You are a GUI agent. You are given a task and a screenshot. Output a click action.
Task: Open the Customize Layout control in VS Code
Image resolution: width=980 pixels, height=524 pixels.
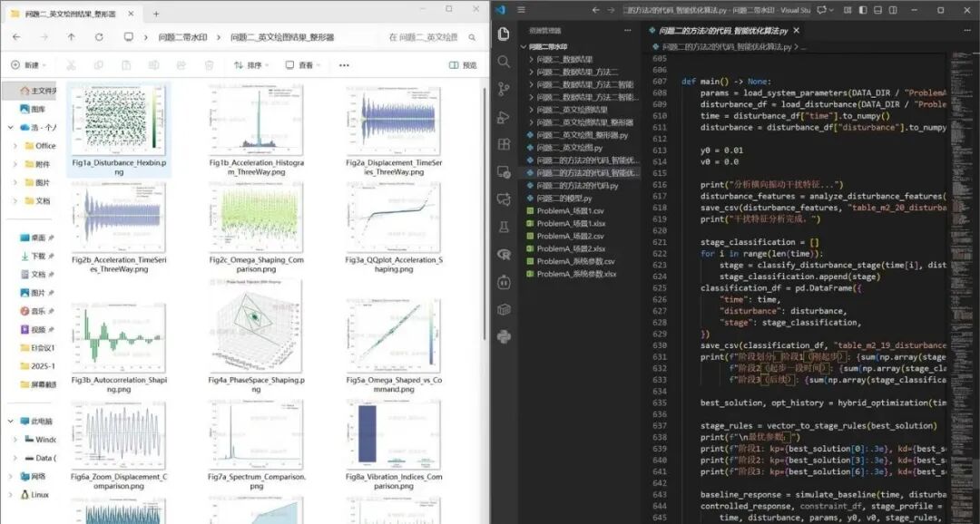coord(848,10)
